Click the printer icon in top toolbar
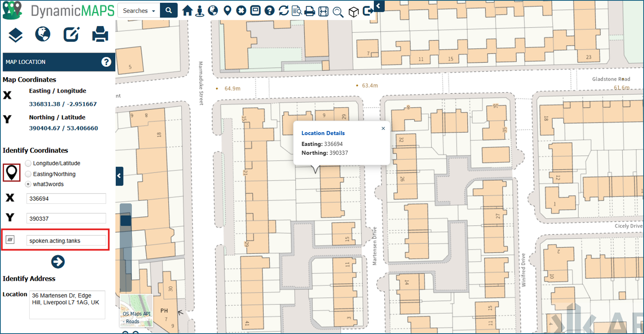Screen dimensions: 644x334 click(310, 11)
